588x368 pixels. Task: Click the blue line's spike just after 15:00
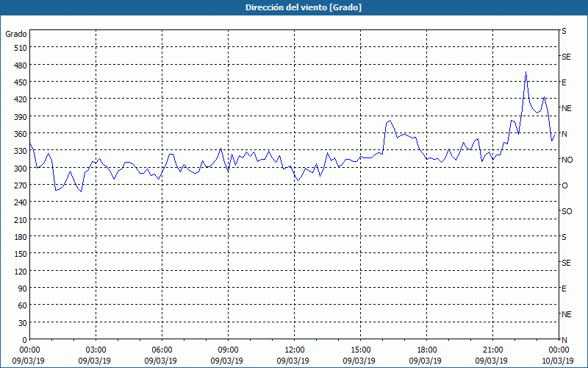pos(390,121)
